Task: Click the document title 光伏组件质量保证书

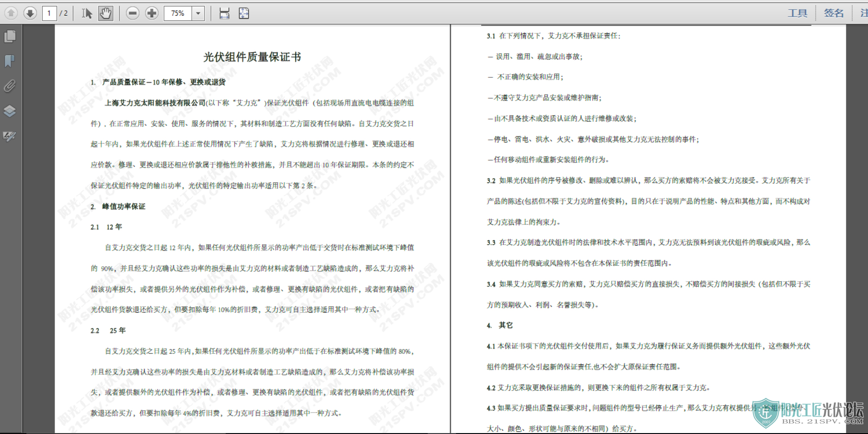Action: pyautogui.click(x=252, y=57)
